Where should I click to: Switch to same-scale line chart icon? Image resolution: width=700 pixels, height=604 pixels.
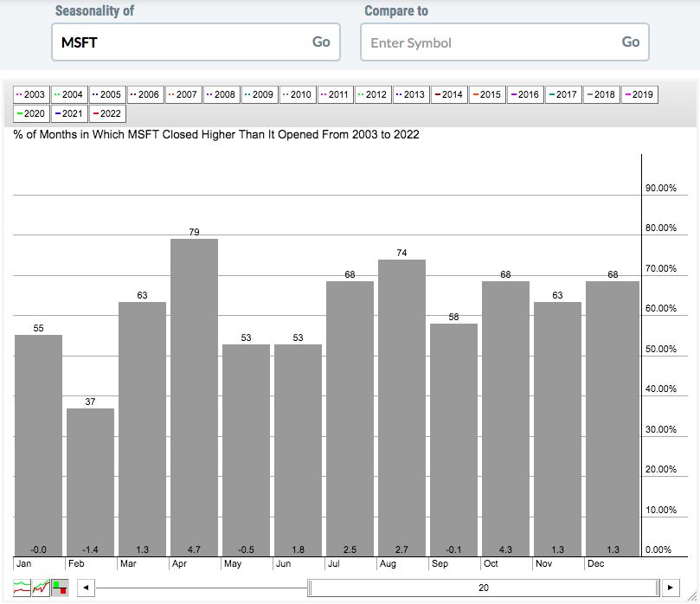click(41, 588)
